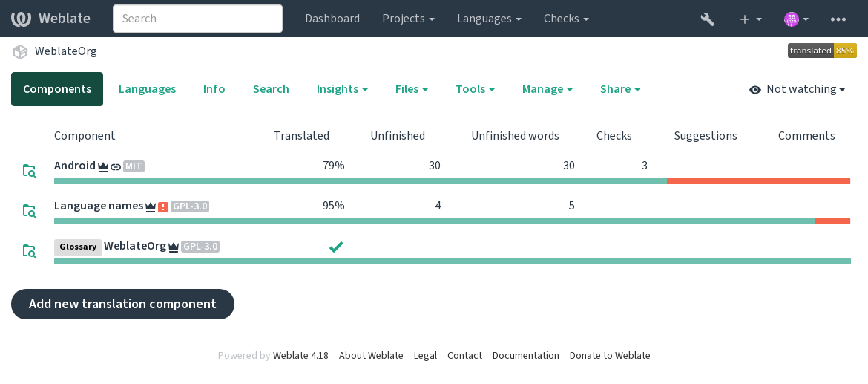868x384 pixels.
Task: Click the 5 unfinished words for Language names
Action: pyautogui.click(x=571, y=206)
